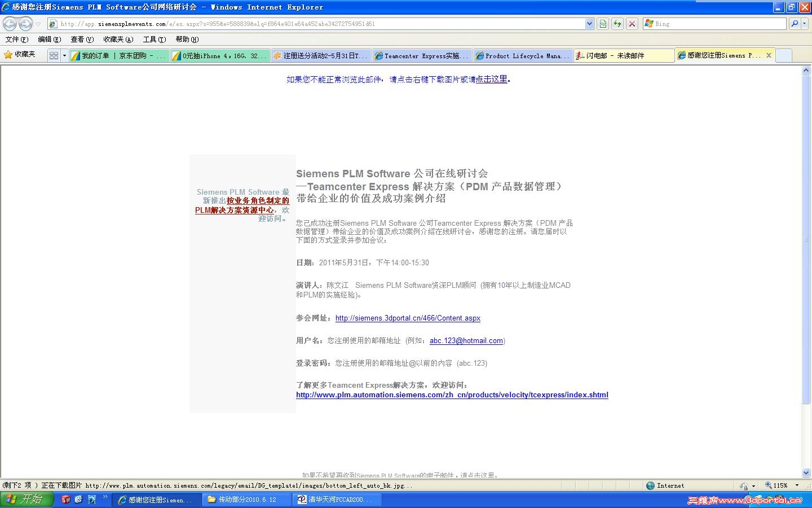This screenshot has height=508, width=812.
Task: Click the 收藏夹 favorites star button
Action: (20, 55)
